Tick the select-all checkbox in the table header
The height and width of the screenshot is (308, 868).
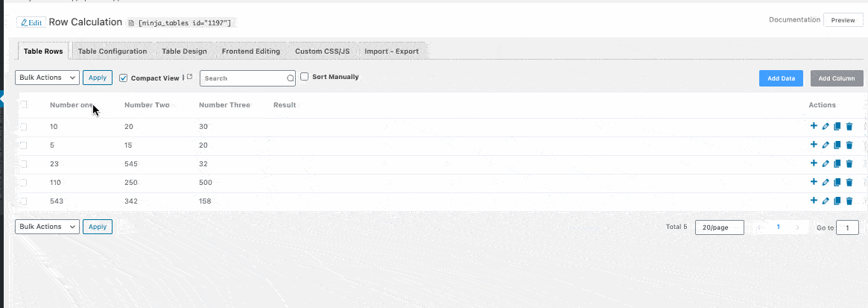point(24,105)
